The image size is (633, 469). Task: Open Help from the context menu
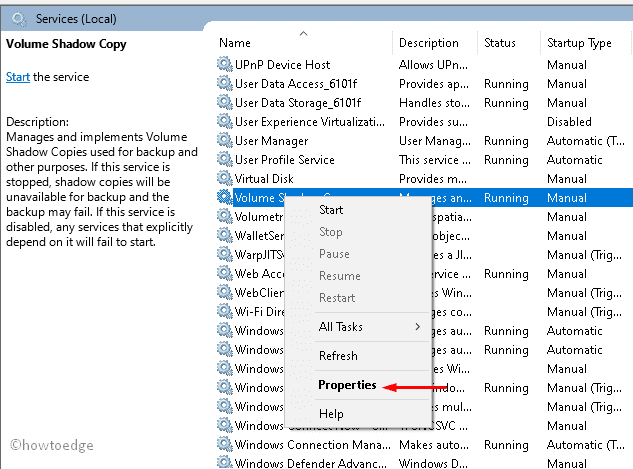(x=331, y=414)
